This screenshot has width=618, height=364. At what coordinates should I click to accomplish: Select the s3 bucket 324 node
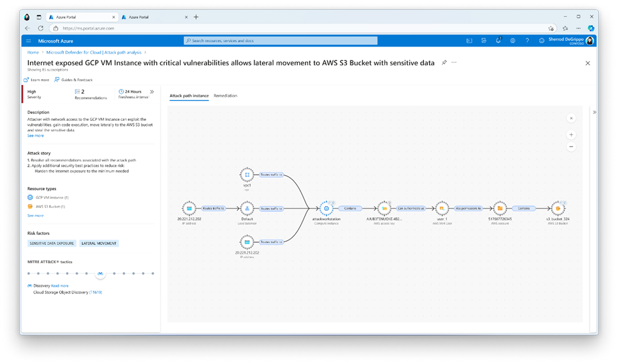[x=558, y=208]
